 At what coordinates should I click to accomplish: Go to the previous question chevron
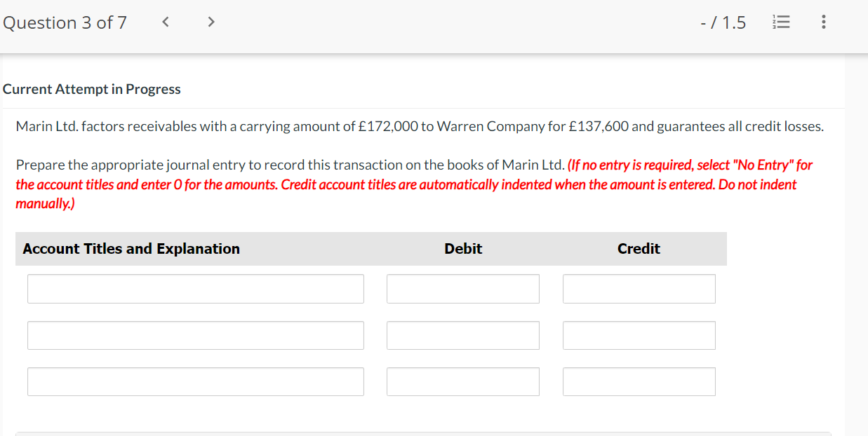point(165,22)
